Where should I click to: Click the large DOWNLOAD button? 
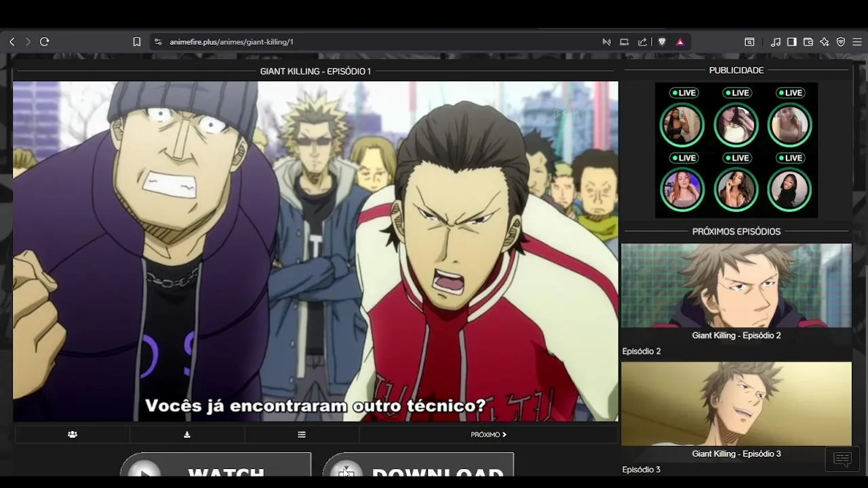(418, 466)
